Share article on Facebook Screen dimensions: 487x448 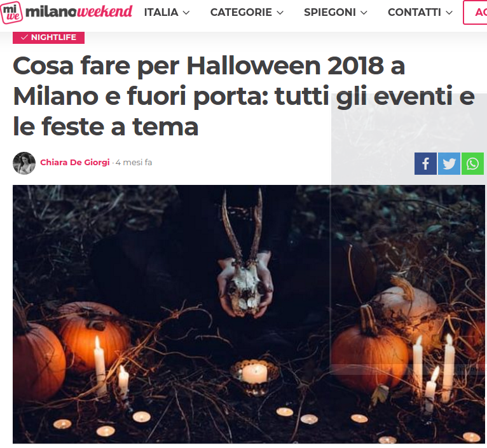[x=425, y=163]
